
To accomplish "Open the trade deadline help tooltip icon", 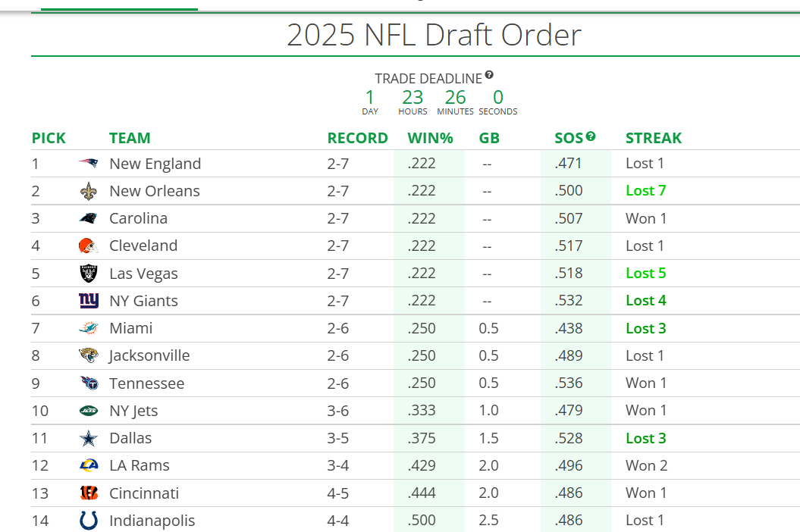I will click(489, 75).
